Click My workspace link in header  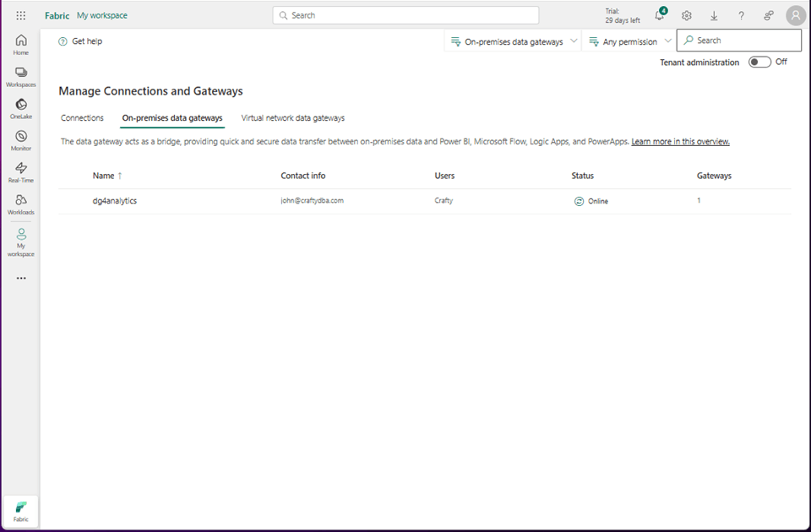[102, 15]
